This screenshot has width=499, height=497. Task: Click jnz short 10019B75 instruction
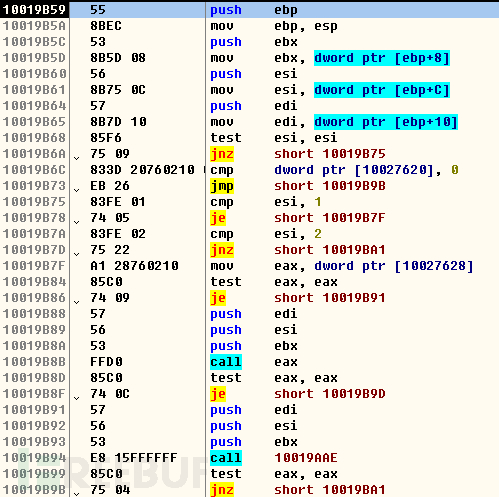point(298,154)
